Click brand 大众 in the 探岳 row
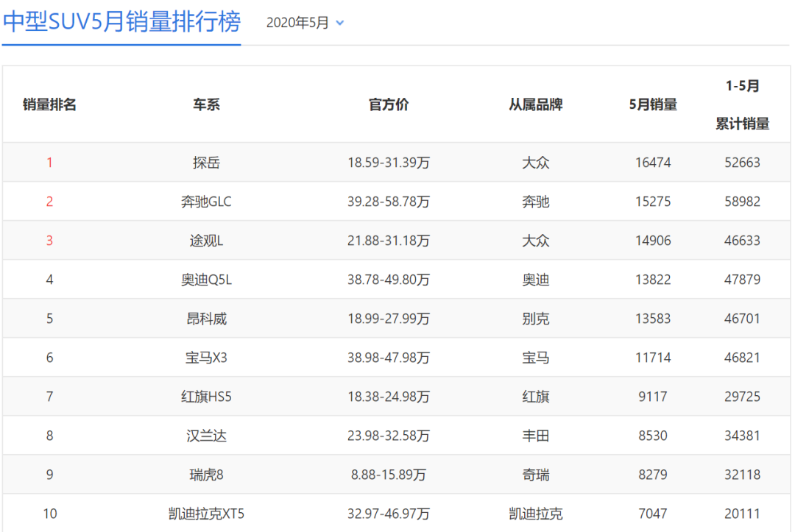795x532 pixels. coord(536,163)
